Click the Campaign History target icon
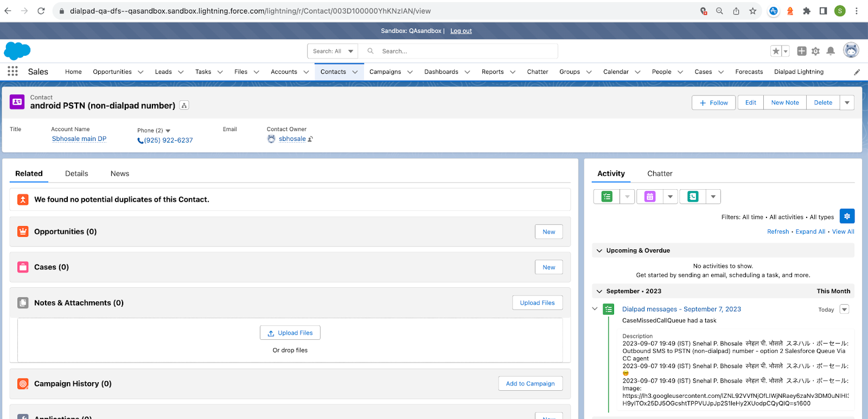Viewport: 868px width, 419px height. point(23,384)
